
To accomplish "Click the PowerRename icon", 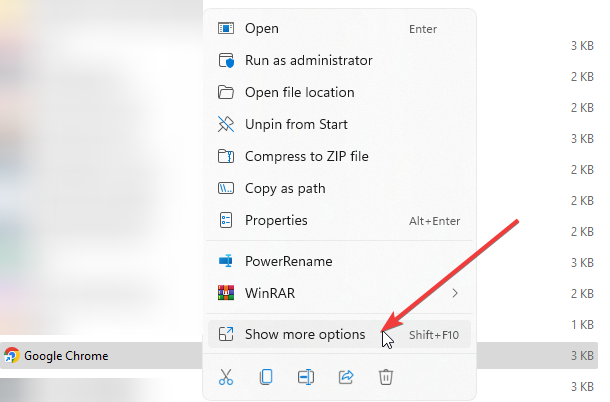I will [x=226, y=261].
